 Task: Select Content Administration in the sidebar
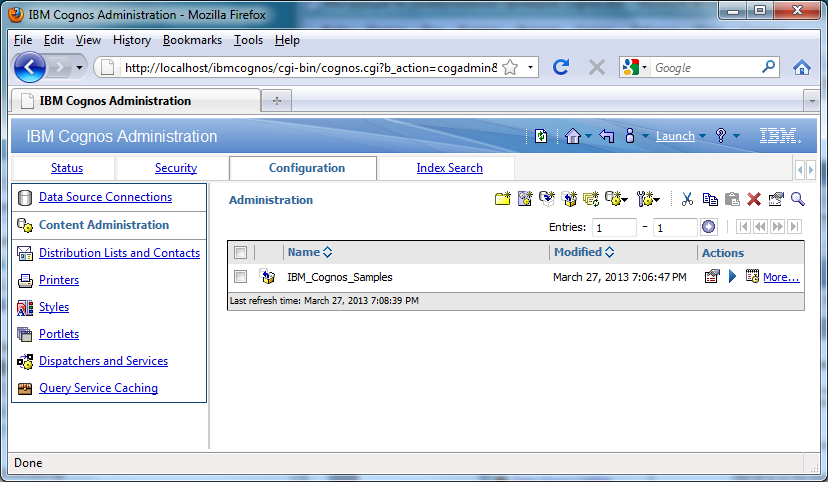coord(104,225)
